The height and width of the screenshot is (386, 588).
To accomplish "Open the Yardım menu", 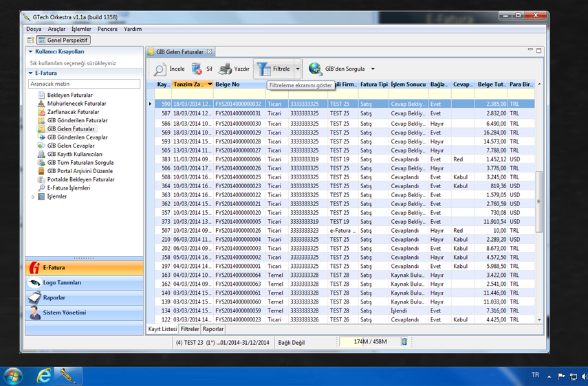I will pos(133,29).
